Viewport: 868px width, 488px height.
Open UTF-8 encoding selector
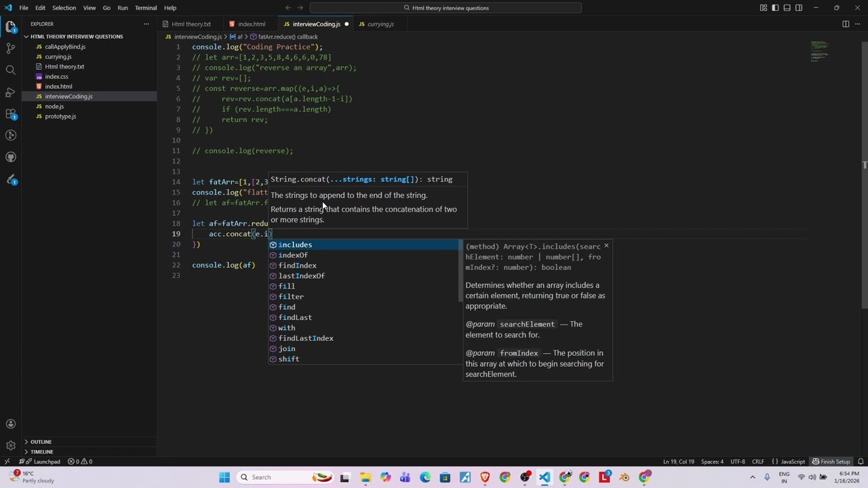[737, 462]
